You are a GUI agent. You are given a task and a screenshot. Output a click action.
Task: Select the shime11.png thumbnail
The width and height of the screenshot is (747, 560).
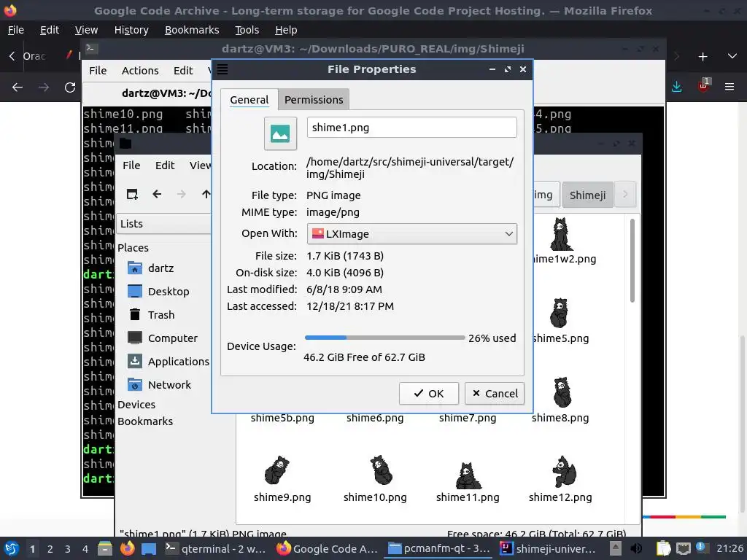point(468,475)
